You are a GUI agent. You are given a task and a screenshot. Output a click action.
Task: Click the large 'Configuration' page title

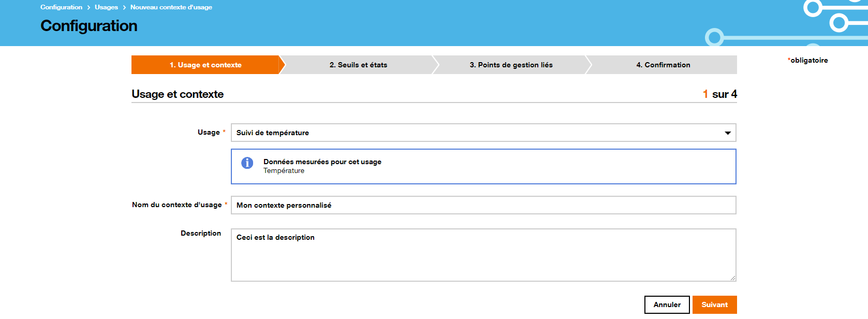(x=89, y=26)
